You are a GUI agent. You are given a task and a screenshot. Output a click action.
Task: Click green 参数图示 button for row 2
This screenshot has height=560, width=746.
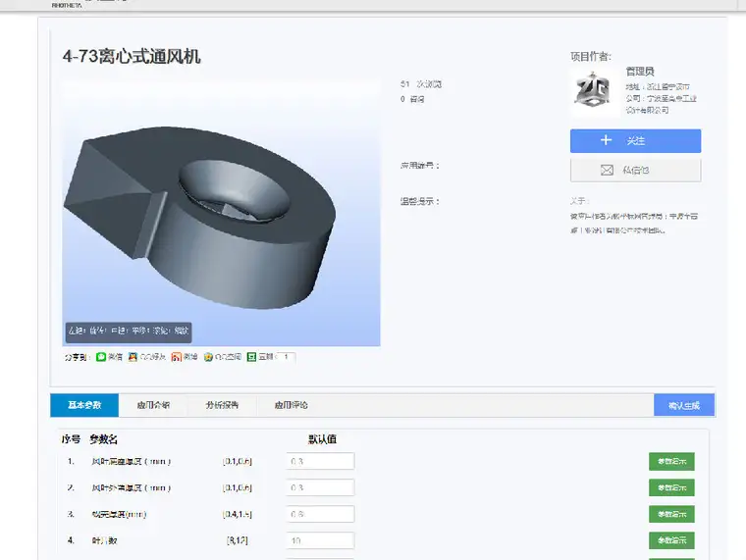pos(671,487)
